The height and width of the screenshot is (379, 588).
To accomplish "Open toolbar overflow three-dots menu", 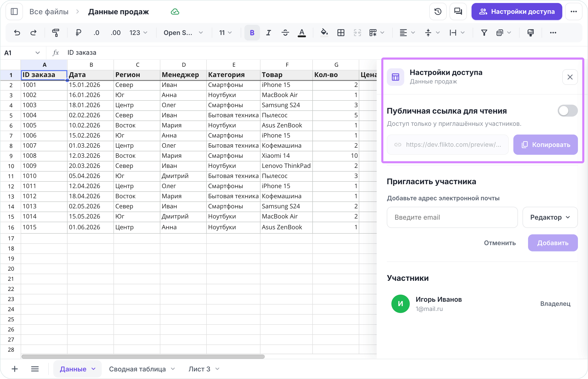I will 553,33.
